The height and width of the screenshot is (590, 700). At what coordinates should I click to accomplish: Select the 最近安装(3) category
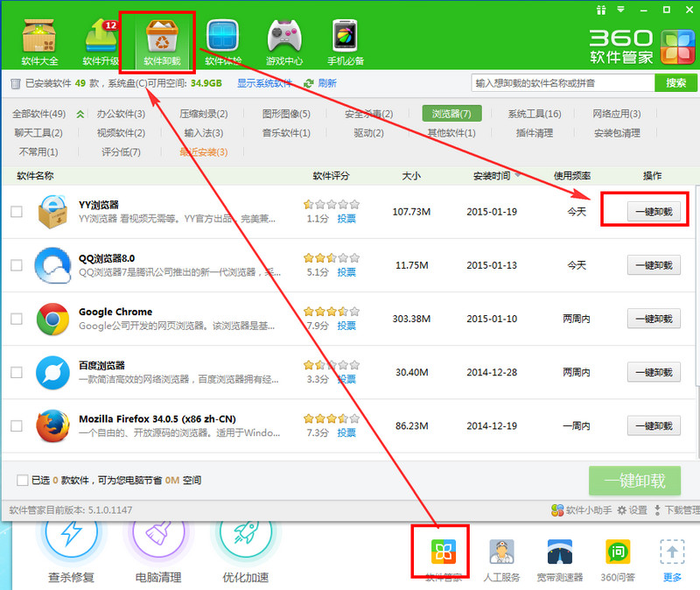[x=204, y=152]
